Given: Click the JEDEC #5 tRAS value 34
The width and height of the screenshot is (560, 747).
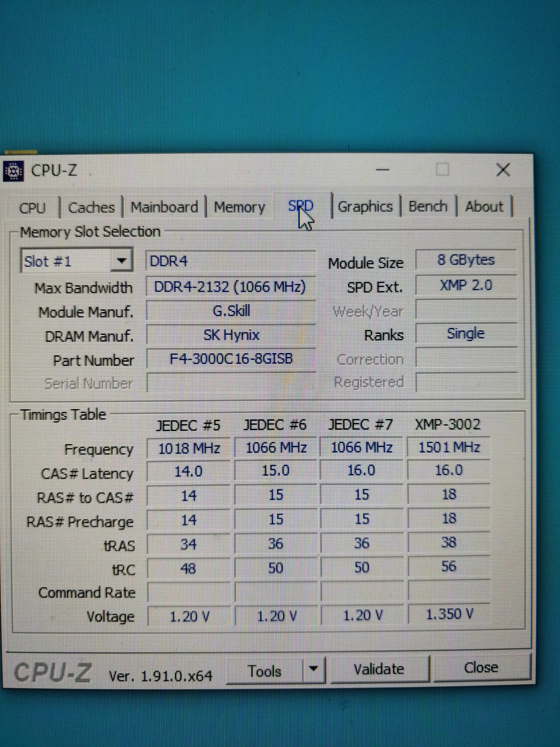Looking at the screenshot, I should pyautogui.click(x=188, y=544).
